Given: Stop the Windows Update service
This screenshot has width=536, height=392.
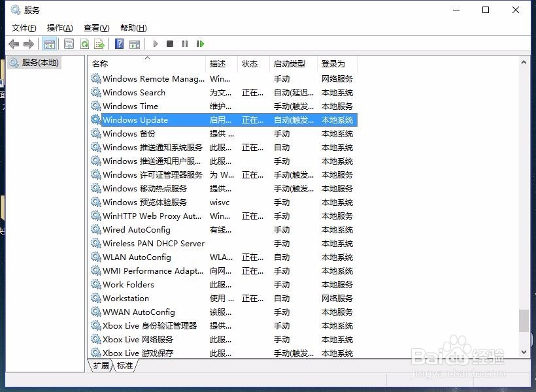Looking at the screenshot, I should click(x=169, y=44).
